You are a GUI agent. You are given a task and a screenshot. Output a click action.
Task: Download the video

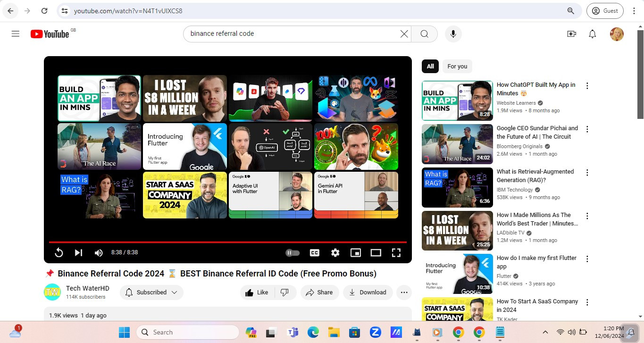pos(368,293)
